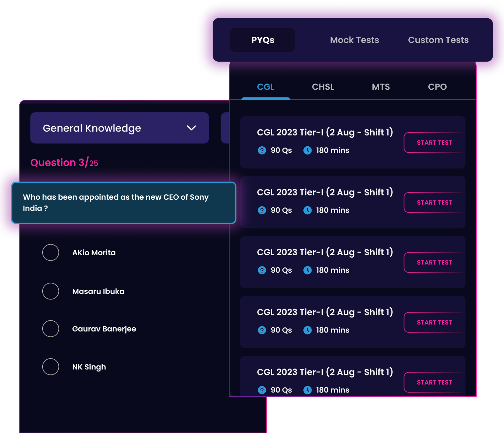Open the General Knowledge subject dropdown
This screenshot has height=433, width=504.
pyautogui.click(x=119, y=128)
